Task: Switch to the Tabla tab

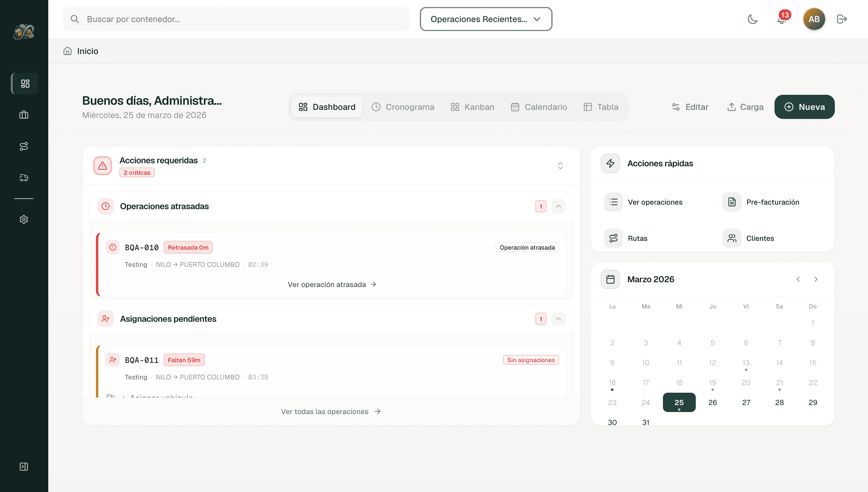Action: coord(601,107)
